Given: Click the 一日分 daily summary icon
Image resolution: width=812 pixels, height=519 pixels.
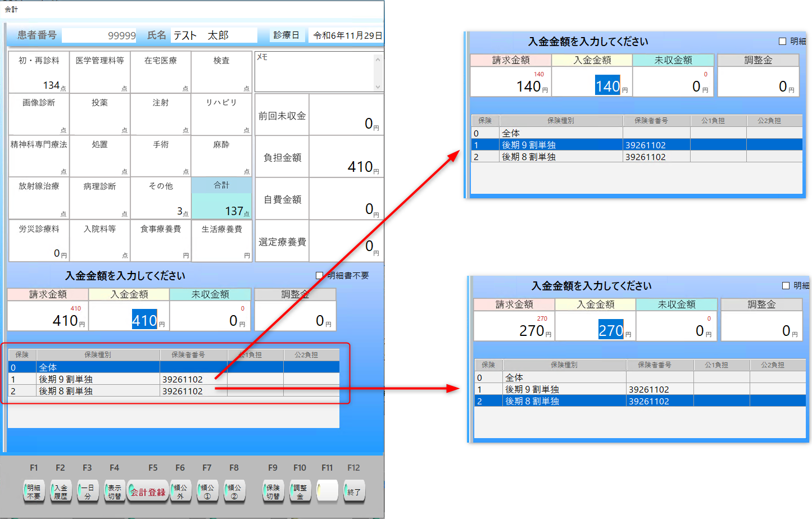Looking at the screenshot, I should [88, 491].
